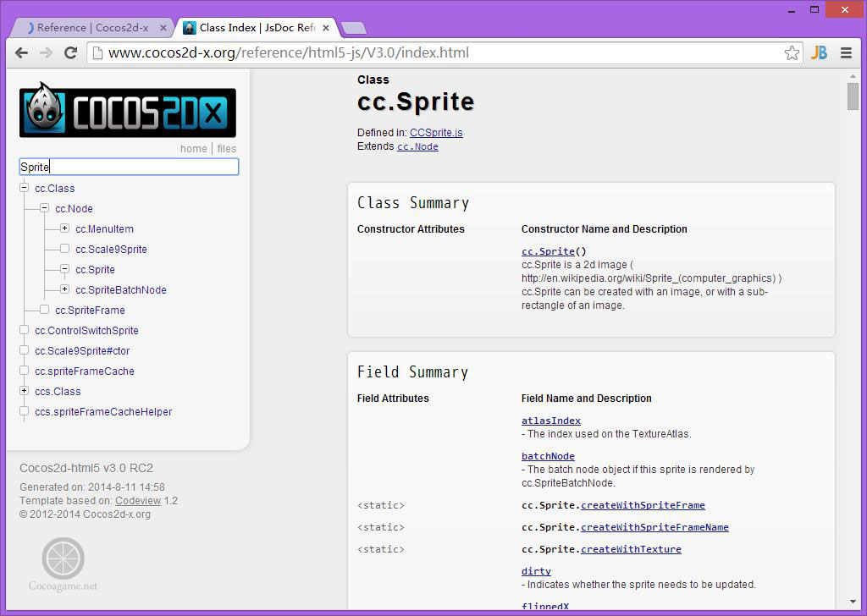Select cc.Scale9Sprite in the class tree
Screen dimensions: 867x616
[x=111, y=250]
